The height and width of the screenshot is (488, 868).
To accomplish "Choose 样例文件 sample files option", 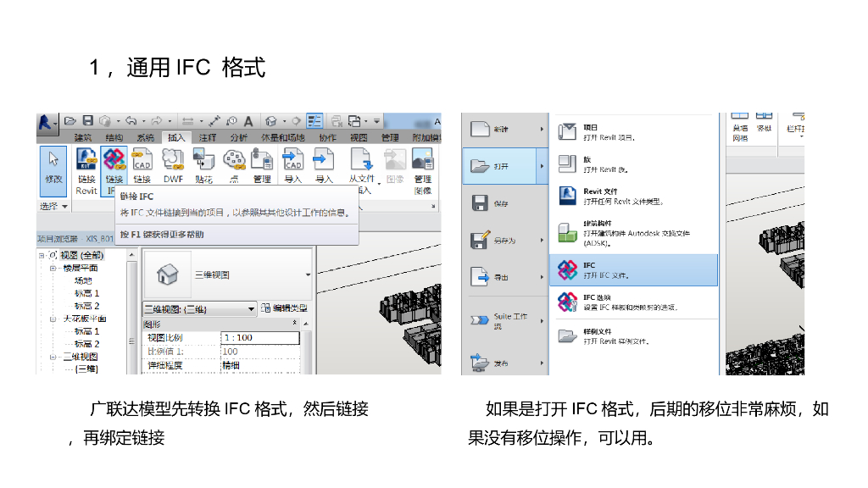I will [634, 335].
